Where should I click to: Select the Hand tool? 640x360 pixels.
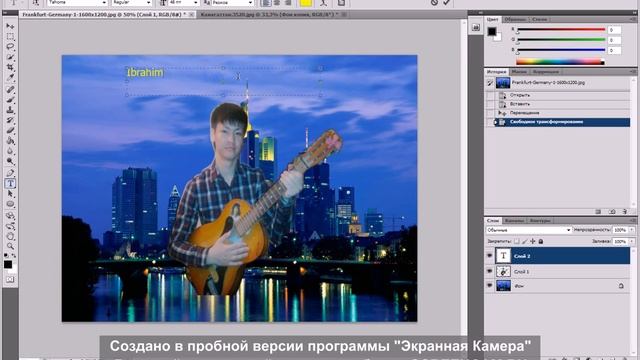(10, 236)
